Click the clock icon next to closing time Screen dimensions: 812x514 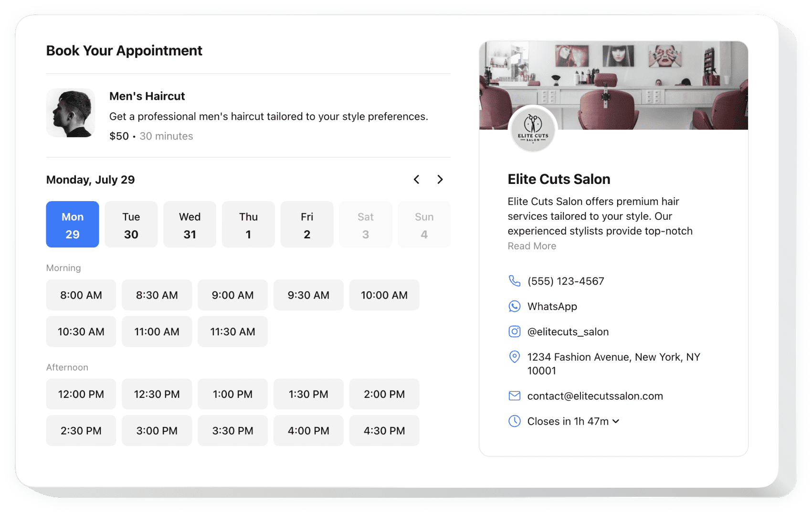pos(514,421)
